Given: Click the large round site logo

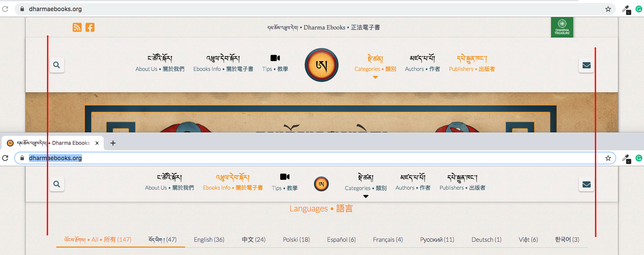Looking at the screenshot, I should 322,65.
